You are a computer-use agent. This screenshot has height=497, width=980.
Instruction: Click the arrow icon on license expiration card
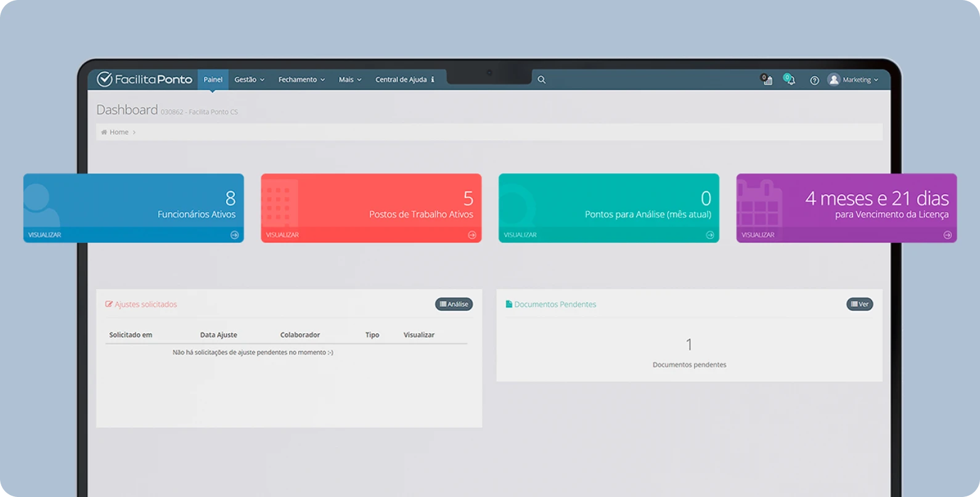[x=947, y=235]
